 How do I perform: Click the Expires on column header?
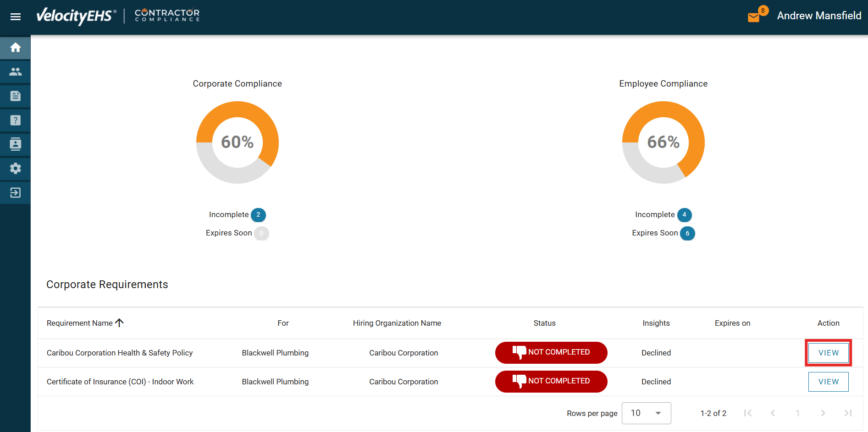pos(732,323)
